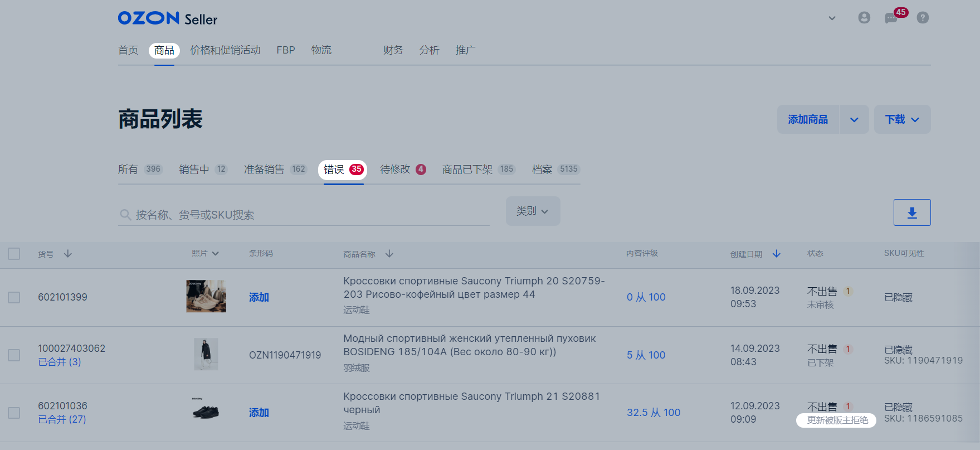Select all products checkbox in header
Image resolution: width=980 pixels, height=450 pixels.
pyautogui.click(x=14, y=254)
